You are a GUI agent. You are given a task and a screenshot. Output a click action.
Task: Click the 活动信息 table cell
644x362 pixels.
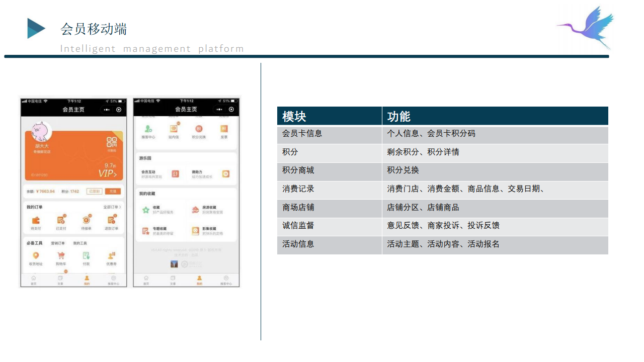[x=330, y=244]
